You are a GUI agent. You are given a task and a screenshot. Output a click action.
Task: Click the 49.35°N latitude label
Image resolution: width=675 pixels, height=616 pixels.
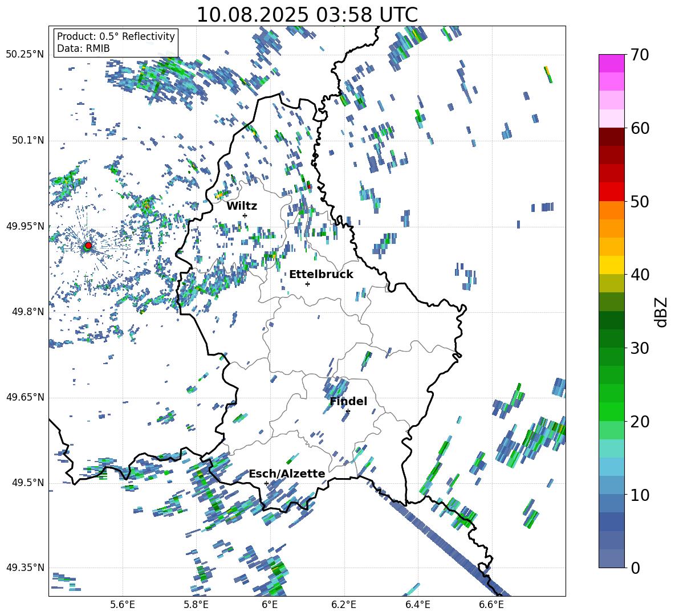click(25, 568)
